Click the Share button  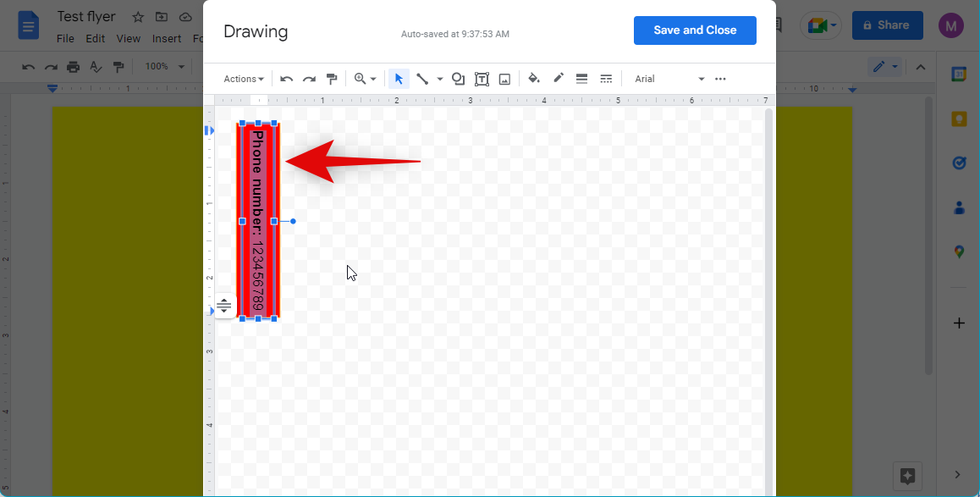tap(887, 25)
